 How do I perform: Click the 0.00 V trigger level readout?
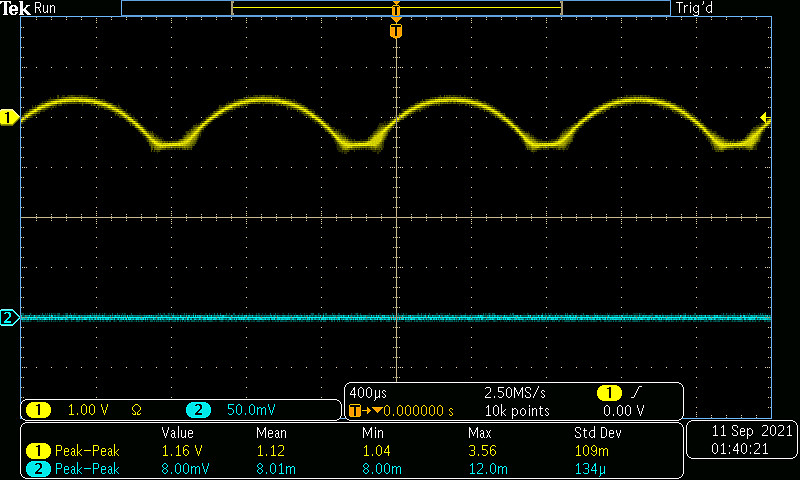coord(623,411)
